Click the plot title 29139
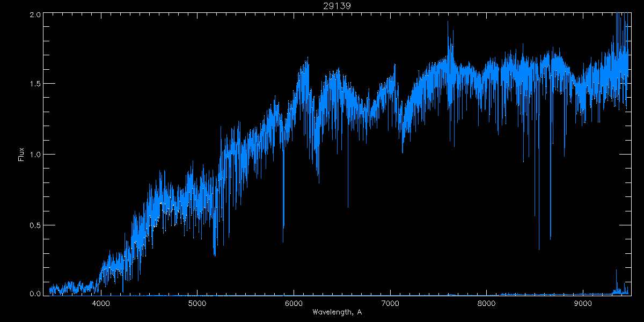This screenshot has height=322, width=644. pyautogui.click(x=337, y=5)
